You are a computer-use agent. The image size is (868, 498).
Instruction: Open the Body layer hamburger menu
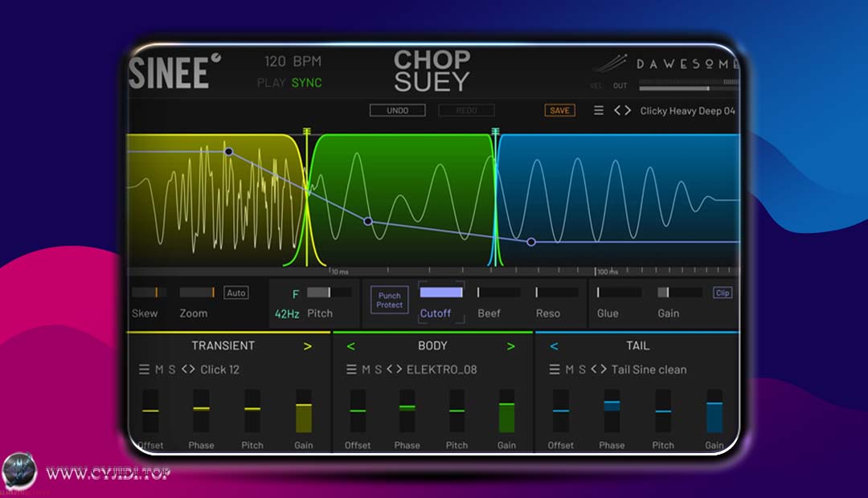(x=351, y=369)
